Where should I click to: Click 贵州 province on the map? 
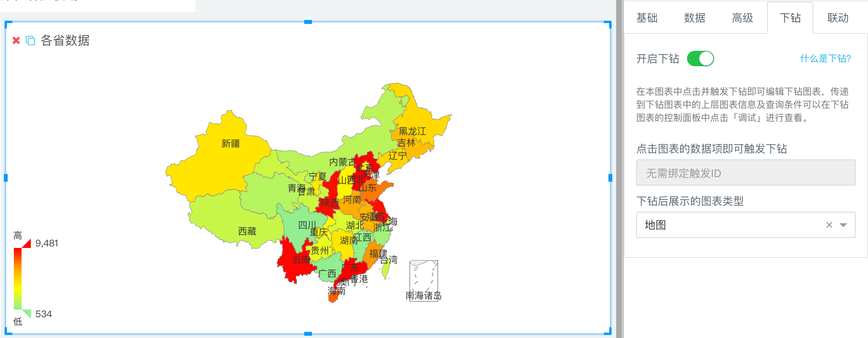coord(320,250)
